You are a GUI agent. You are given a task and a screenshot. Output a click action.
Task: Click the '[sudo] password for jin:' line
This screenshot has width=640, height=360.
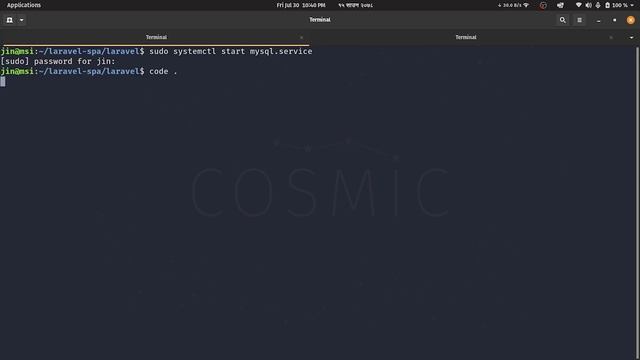pos(58,62)
